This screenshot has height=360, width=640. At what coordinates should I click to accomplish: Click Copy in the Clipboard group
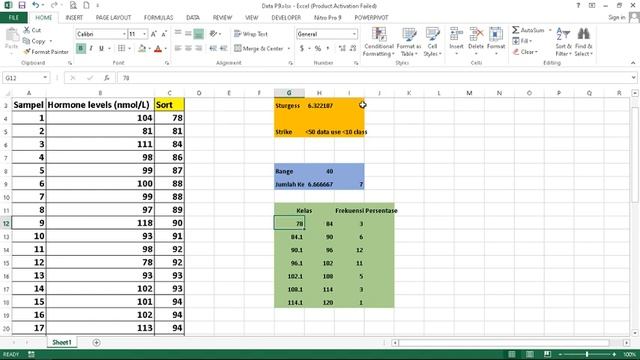click(34, 41)
